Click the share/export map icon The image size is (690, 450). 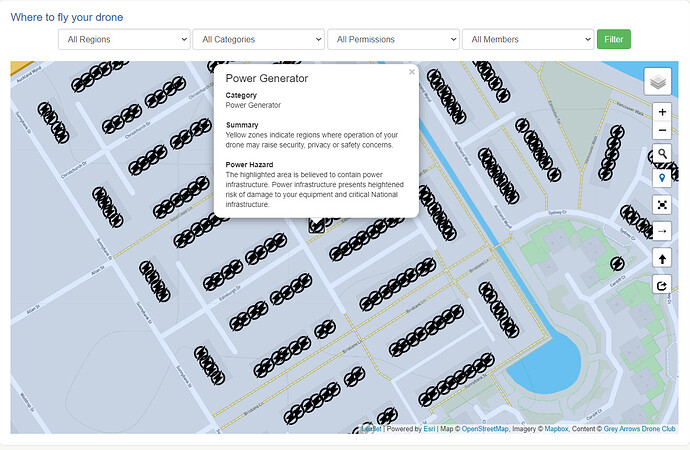661,285
